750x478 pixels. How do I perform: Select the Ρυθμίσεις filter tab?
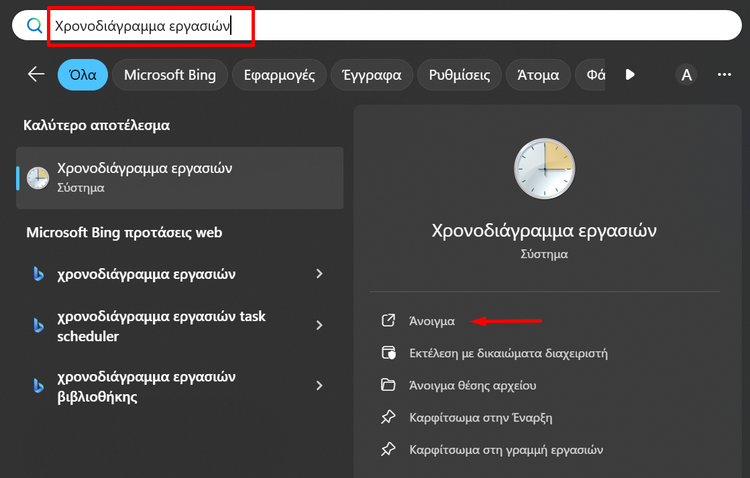coord(459,75)
